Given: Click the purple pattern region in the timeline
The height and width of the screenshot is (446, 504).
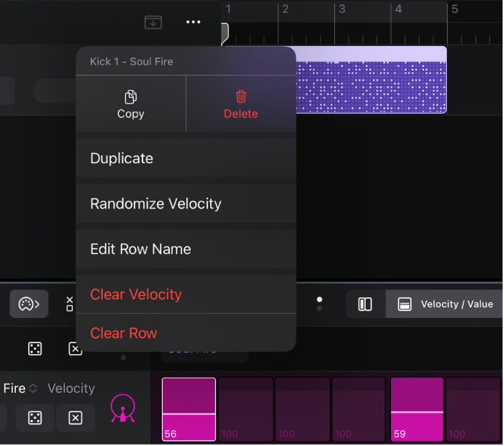Looking at the screenshot, I should point(372,80).
